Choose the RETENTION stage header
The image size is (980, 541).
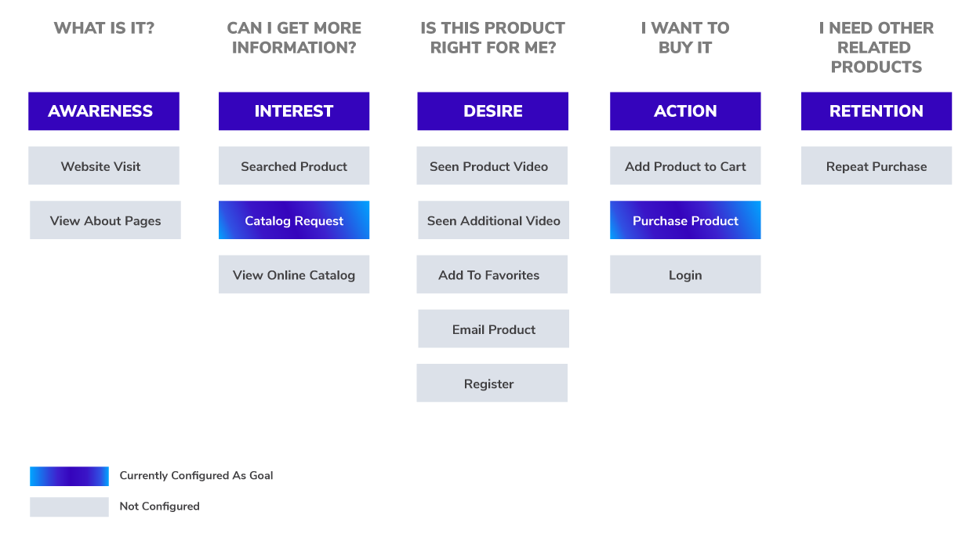[x=877, y=111]
